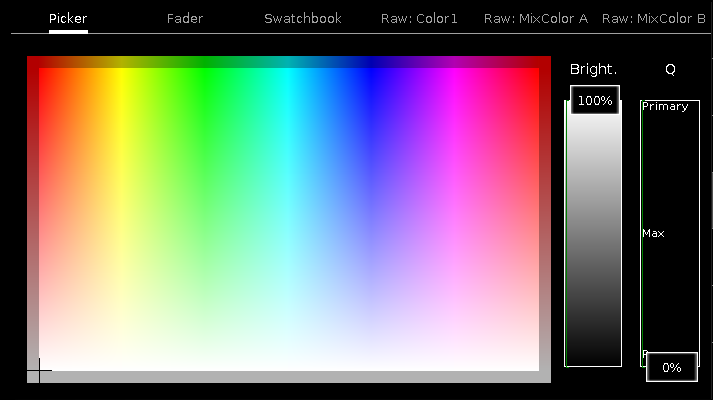Click the Primary mark on Q fader
Image resolution: width=713 pixels, height=400 pixels.
click(665, 107)
